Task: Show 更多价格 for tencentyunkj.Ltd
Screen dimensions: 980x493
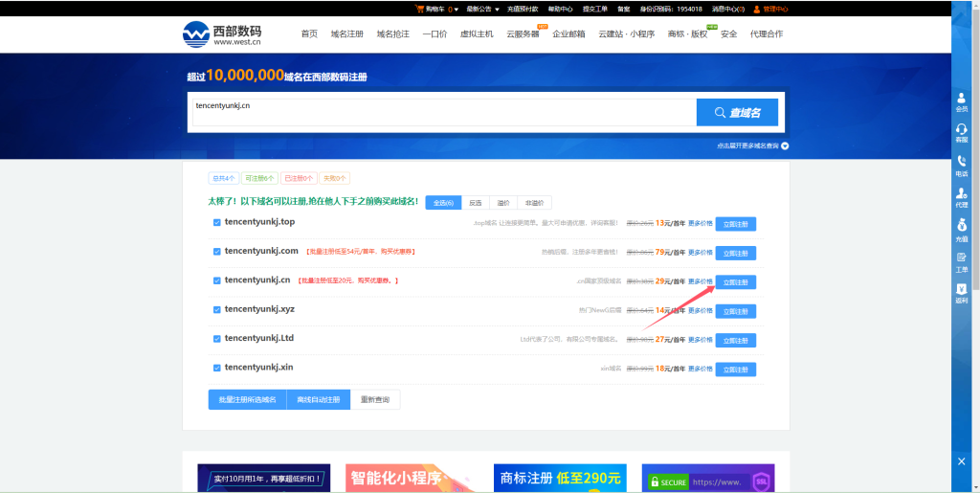Action: point(700,340)
